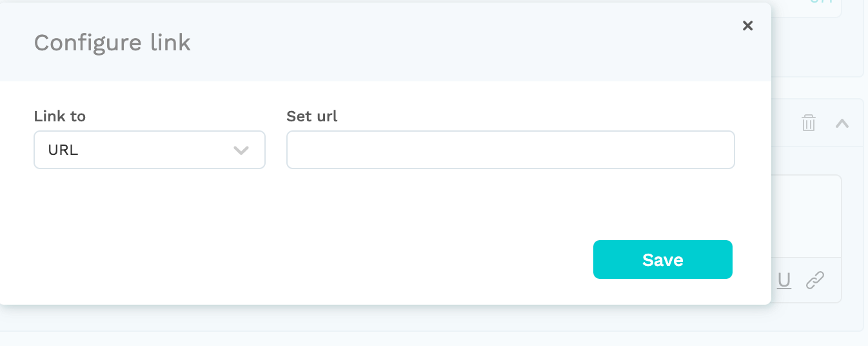Click the section header bar beside the trash icon

coord(785,123)
